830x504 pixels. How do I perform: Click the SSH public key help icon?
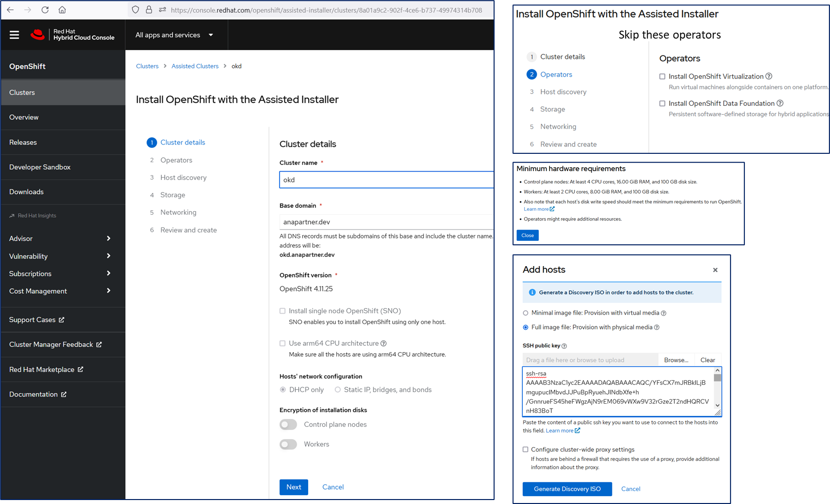pyautogui.click(x=564, y=346)
